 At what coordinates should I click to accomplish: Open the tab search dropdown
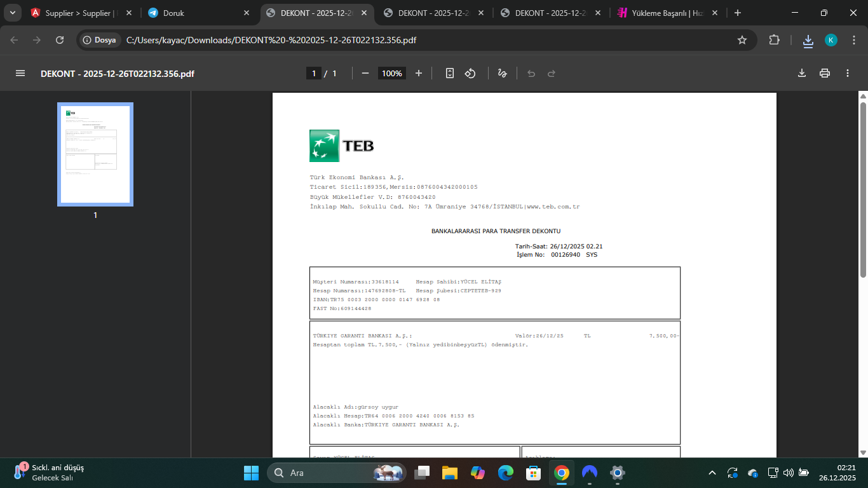[12, 13]
